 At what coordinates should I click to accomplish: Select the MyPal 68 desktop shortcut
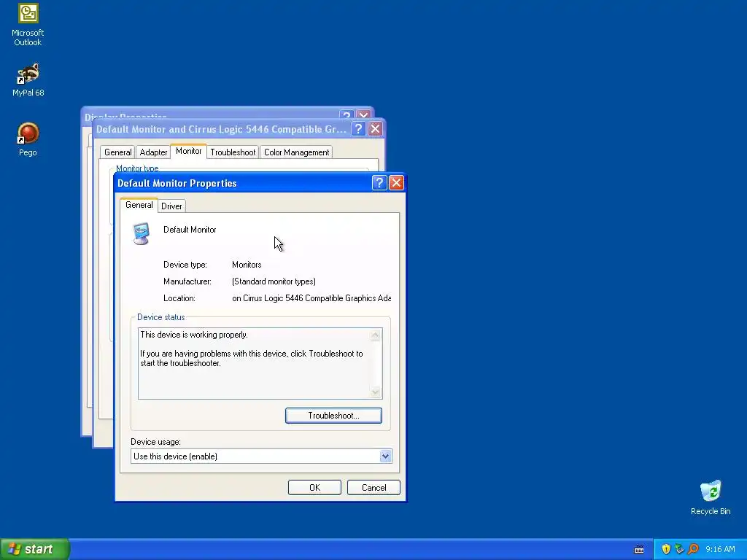coord(28,79)
